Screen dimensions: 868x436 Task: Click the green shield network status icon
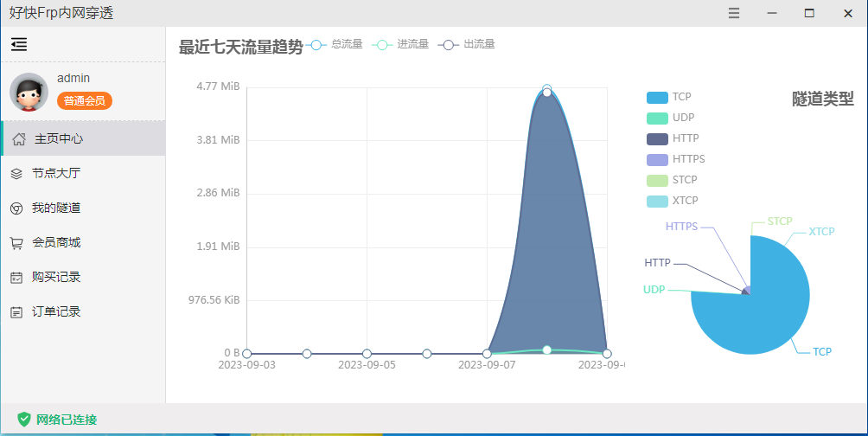(24, 420)
